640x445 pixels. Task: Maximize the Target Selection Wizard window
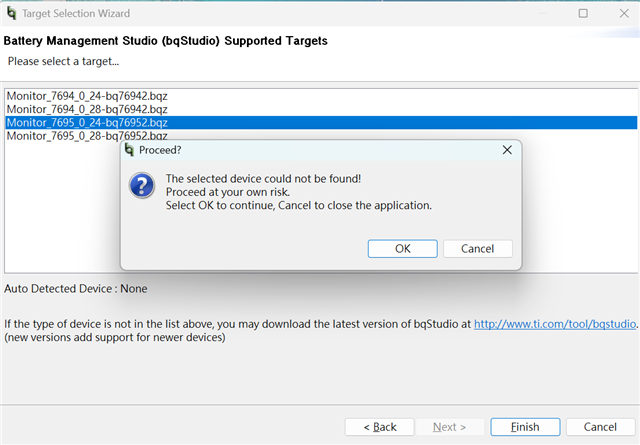[x=583, y=13]
